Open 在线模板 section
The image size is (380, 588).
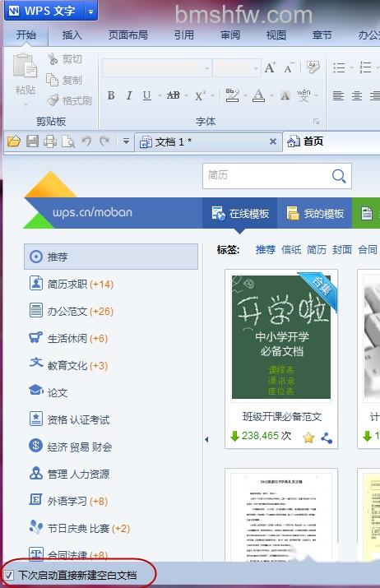[x=240, y=213]
